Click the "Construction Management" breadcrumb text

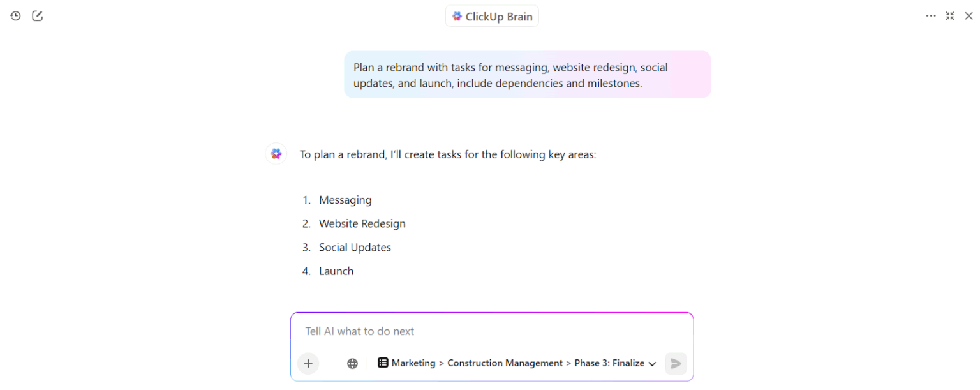(x=505, y=363)
